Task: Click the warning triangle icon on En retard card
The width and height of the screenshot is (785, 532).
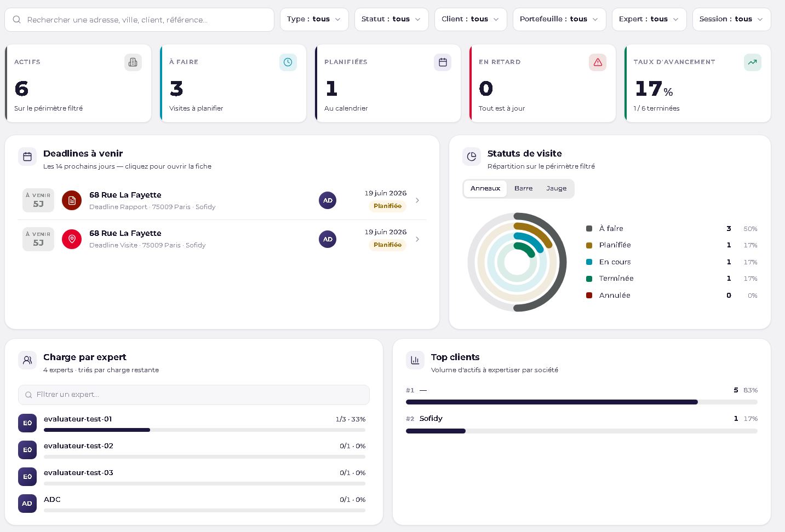Action: tap(598, 62)
